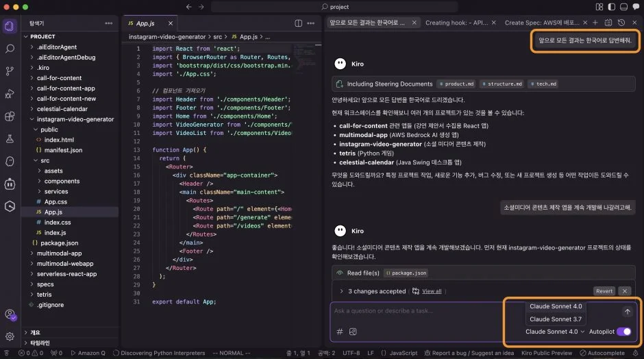Open Source Control view

10,71
